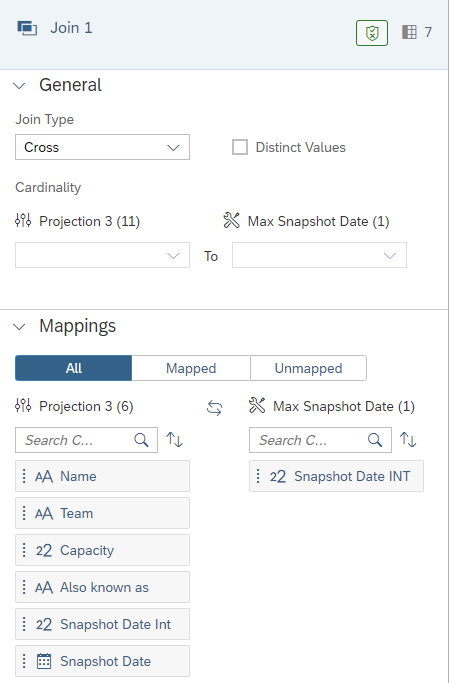The image size is (449, 690).
Task: Select the Capacity column item
Action: coord(103,550)
